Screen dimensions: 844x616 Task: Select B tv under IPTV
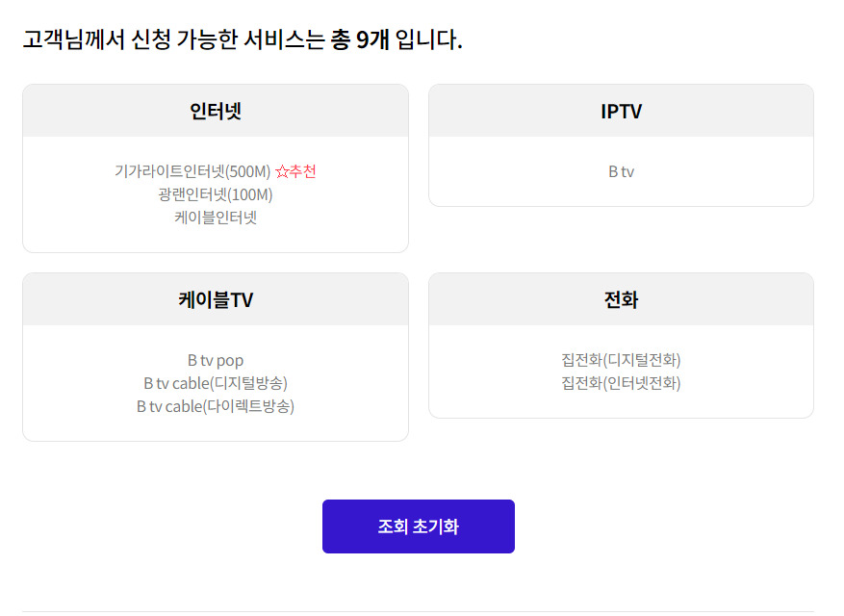coord(621,171)
